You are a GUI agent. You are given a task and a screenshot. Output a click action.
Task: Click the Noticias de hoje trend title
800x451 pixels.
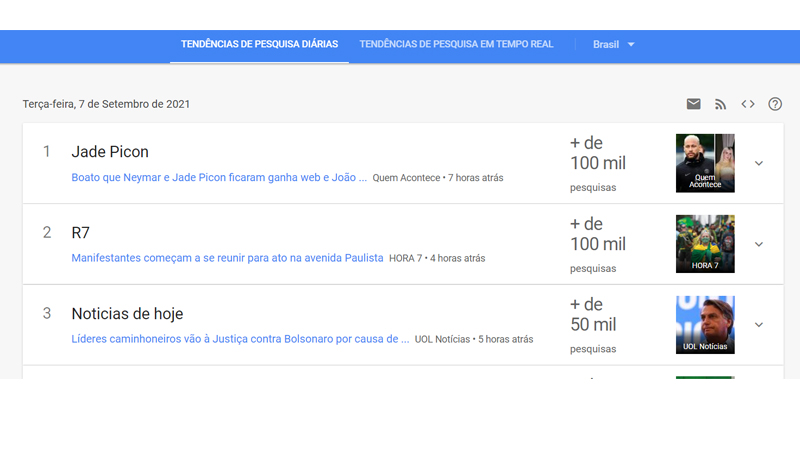coord(127,314)
